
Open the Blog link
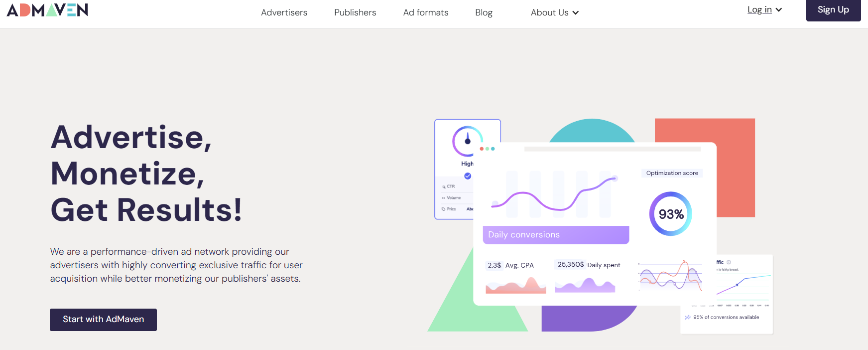(484, 12)
